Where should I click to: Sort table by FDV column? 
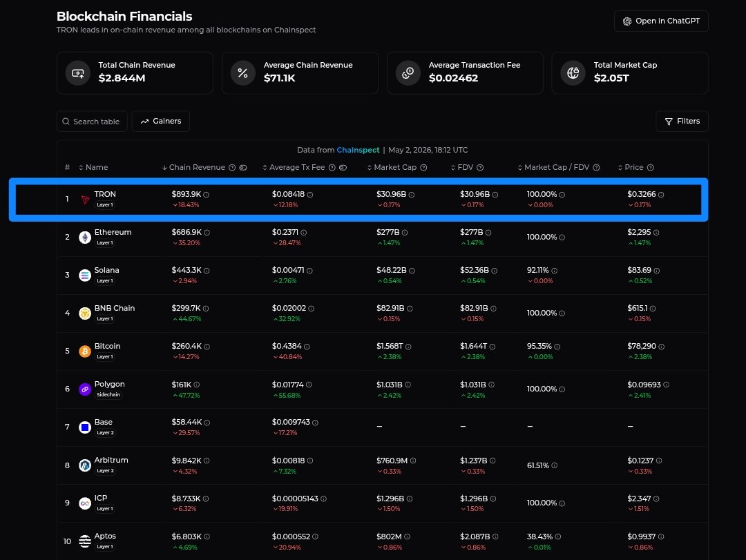coord(462,168)
